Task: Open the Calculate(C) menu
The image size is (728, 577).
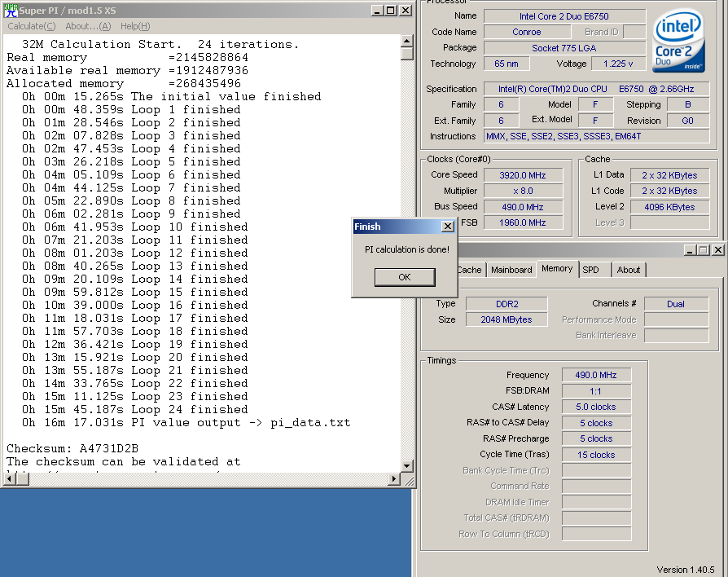Action: [x=32, y=26]
